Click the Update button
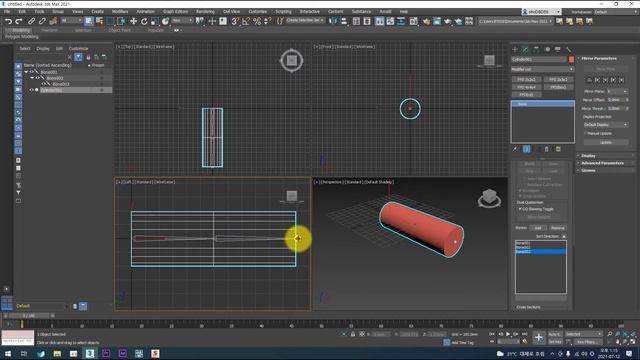This screenshot has width=640, height=360. click(x=606, y=142)
